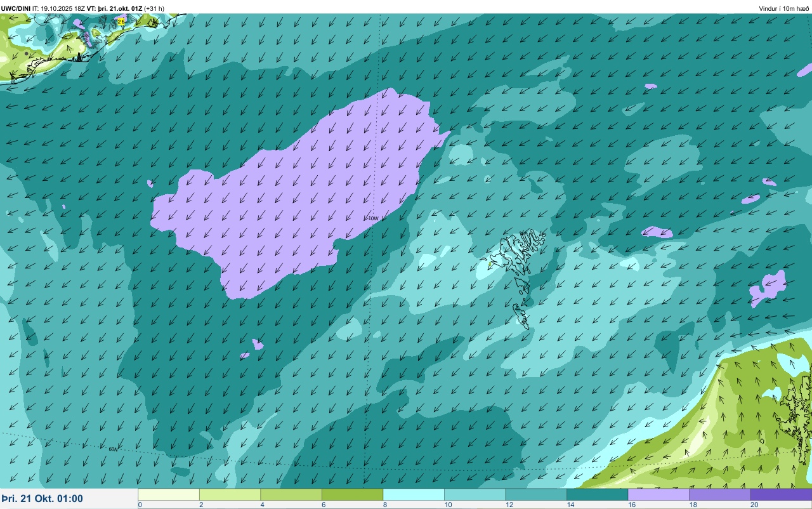This screenshot has height=509, width=812.
Task: Click the 2–4 m/s light green legend swatch
Action: tap(230, 494)
